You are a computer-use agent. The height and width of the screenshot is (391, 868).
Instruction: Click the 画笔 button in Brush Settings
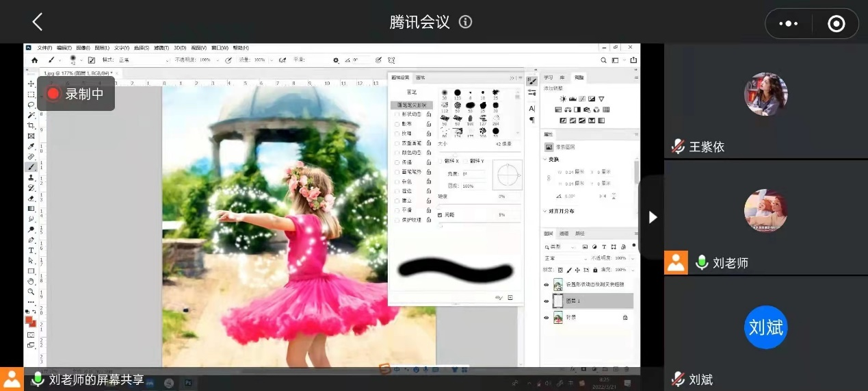(x=412, y=92)
